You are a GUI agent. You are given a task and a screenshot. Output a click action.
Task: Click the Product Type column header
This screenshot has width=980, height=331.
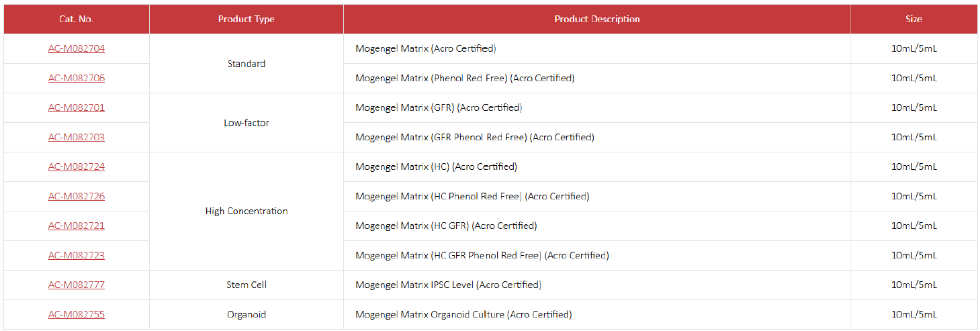coord(247,19)
